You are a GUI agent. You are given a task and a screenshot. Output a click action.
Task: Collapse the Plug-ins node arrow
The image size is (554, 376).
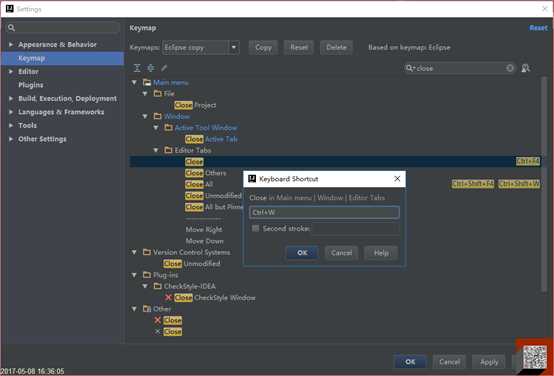[x=134, y=275]
